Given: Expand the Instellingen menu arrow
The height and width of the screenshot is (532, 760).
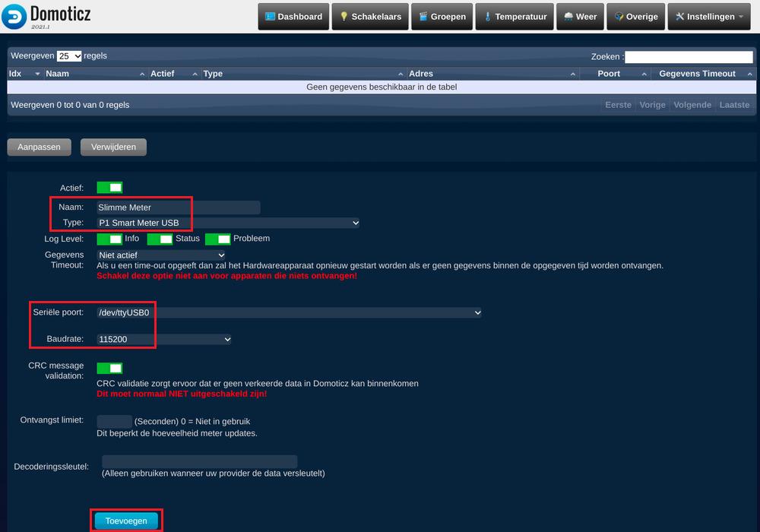Looking at the screenshot, I should [x=740, y=17].
